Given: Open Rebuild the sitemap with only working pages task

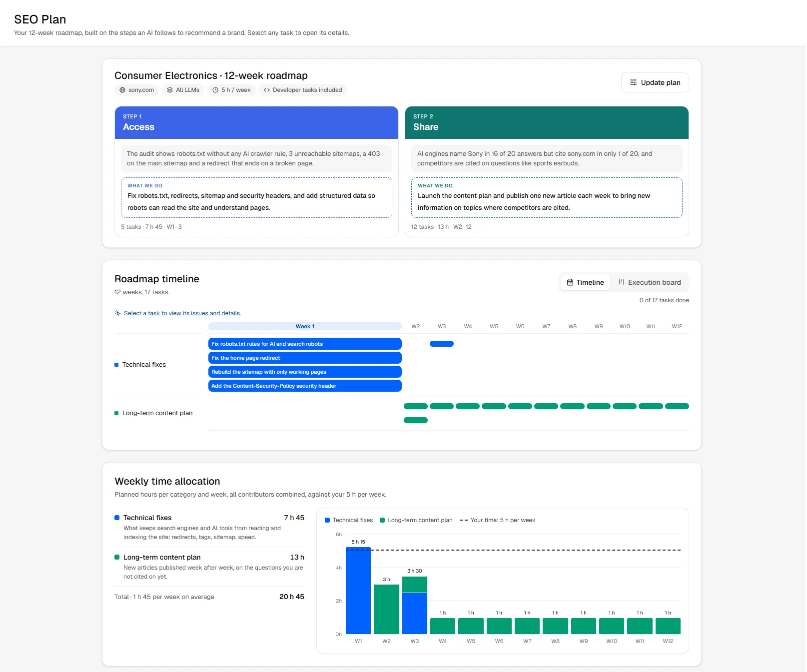Looking at the screenshot, I should coord(305,372).
